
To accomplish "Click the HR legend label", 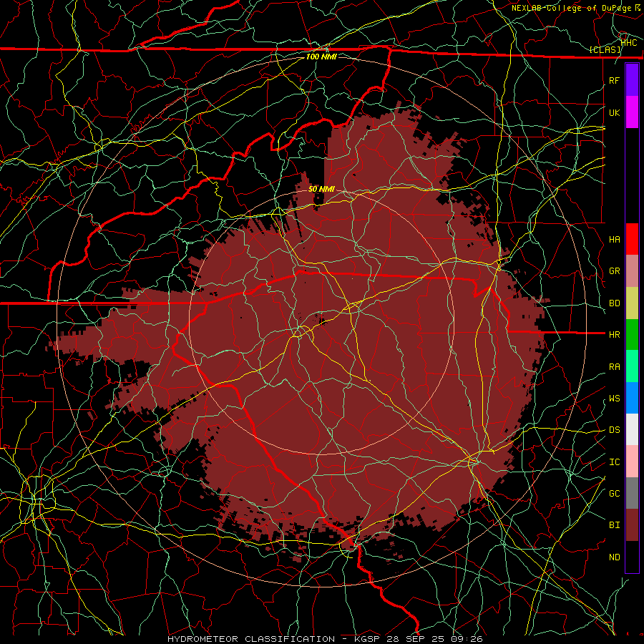I will pyautogui.click(x=614, y=335).
